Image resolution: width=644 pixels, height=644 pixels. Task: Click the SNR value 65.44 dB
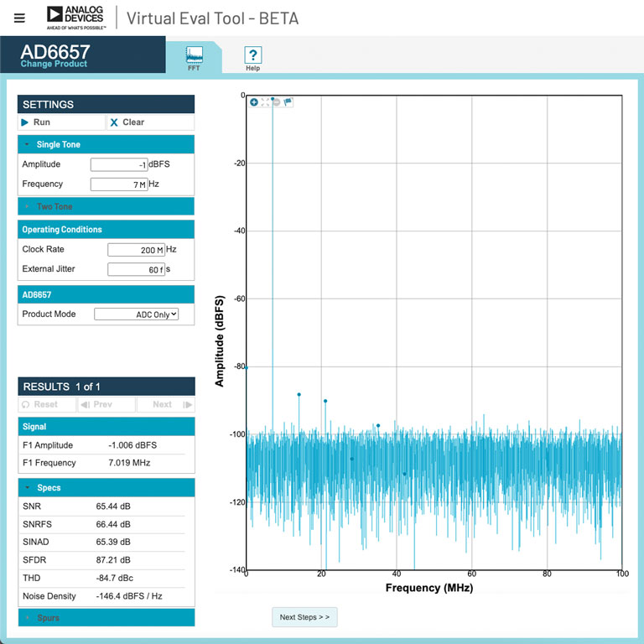point(113,506)
